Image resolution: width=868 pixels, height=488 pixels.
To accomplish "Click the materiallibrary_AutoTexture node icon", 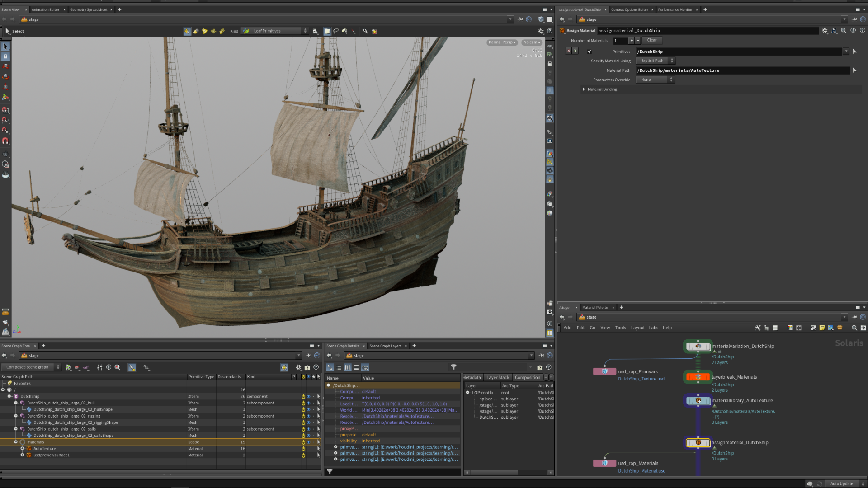I will pyautogui.click(x=698, y=401).
